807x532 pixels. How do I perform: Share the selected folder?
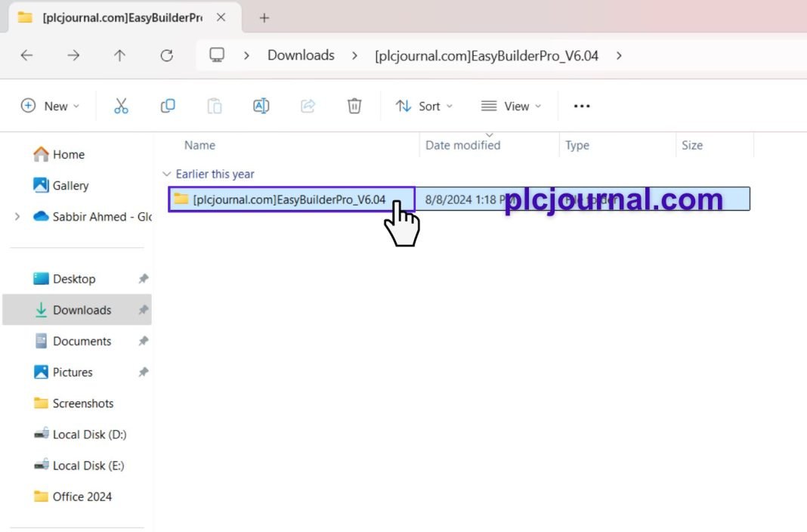tap(308, 106)
